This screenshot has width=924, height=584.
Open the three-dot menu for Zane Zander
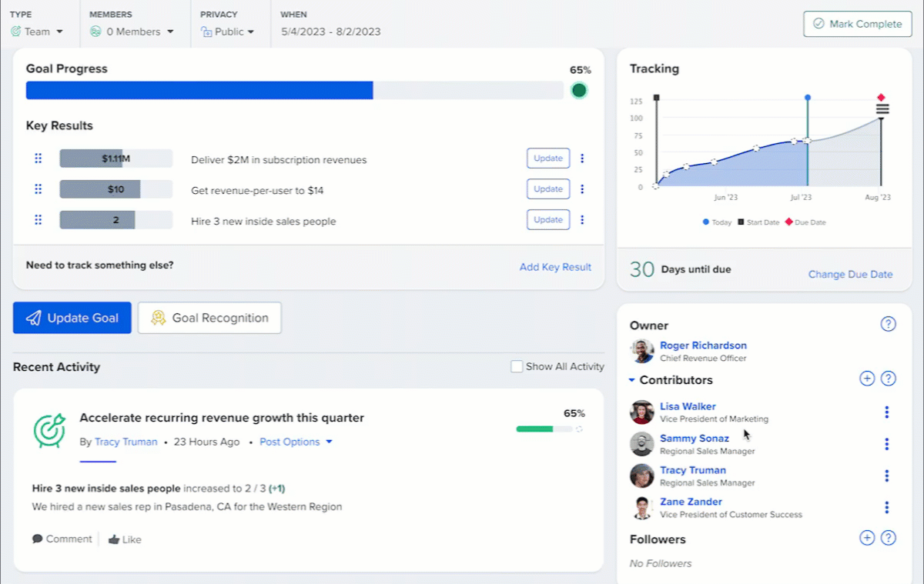[x=886, y=508]
